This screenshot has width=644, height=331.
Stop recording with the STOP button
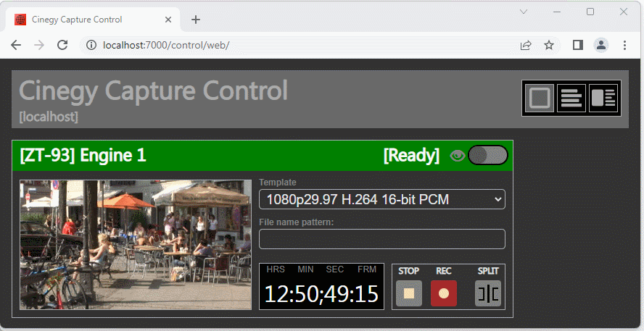point(408,293)
